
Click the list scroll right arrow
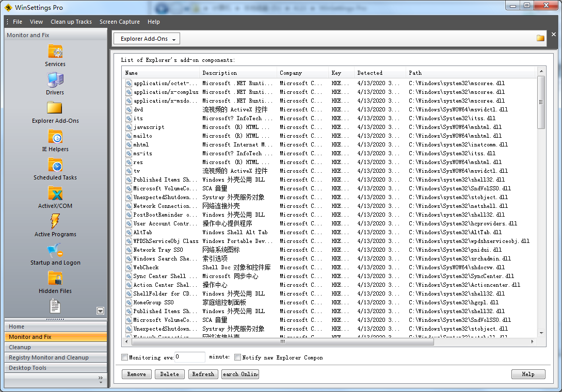tap(532, 342)
